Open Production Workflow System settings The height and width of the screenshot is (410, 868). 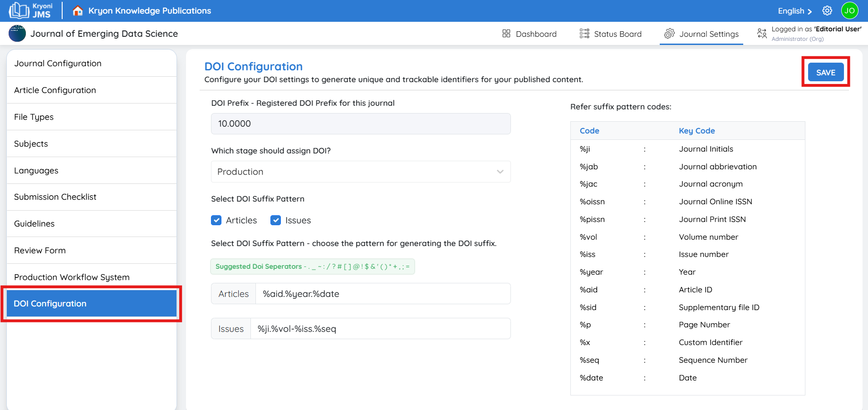72,277
